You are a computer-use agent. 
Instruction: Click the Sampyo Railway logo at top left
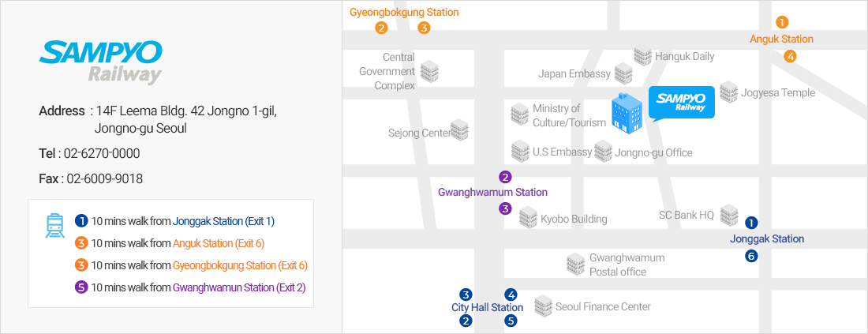coord(100,62)
